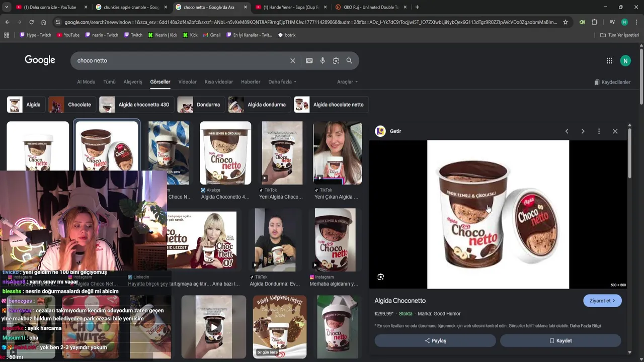Close the KIKO Ruj tab
Viewport: 644px width, 362px height.
click(405, 7)
